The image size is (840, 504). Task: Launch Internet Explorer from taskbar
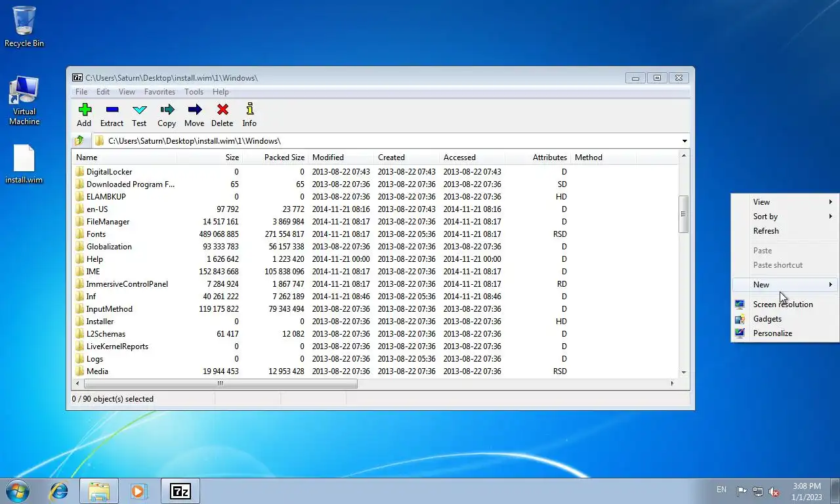point(59,491)
